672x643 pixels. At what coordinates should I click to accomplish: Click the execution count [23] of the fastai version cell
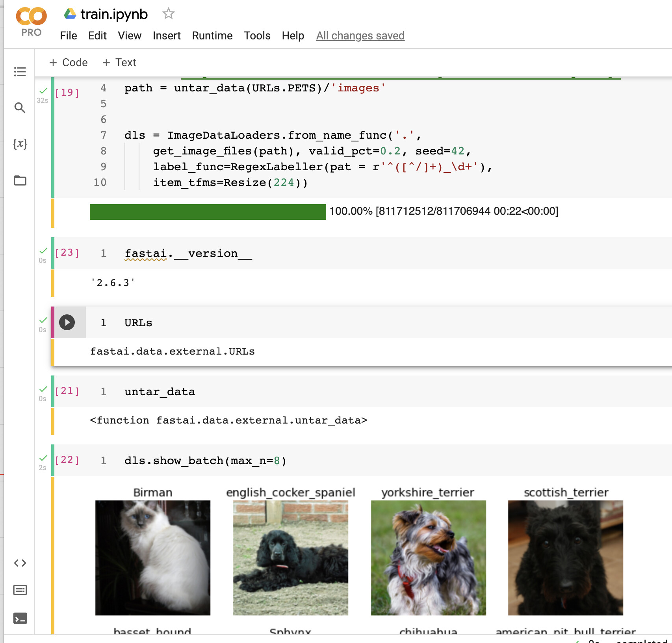click(67, 253)
